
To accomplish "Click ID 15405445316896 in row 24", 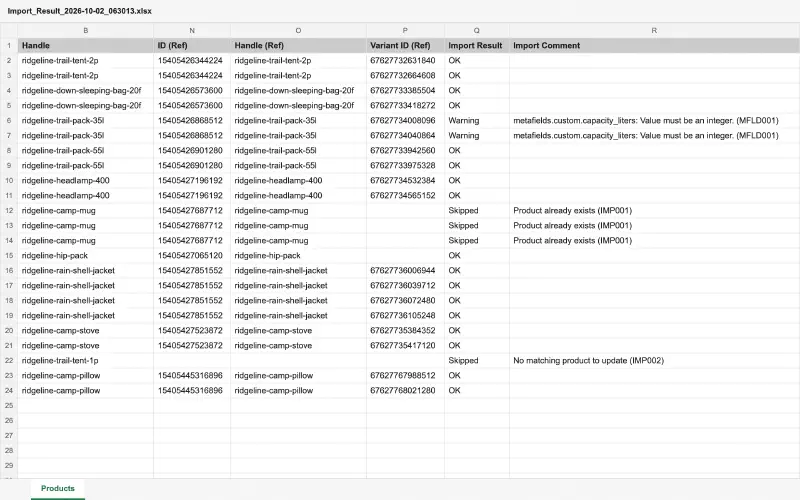I will pyautogui.click(x=190, y=390).
